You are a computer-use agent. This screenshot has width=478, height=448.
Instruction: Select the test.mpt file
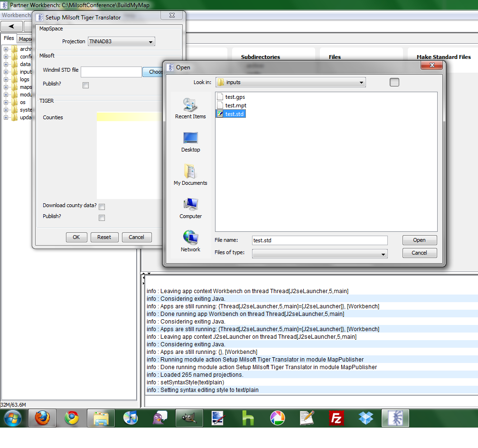[x=232, y=105]
